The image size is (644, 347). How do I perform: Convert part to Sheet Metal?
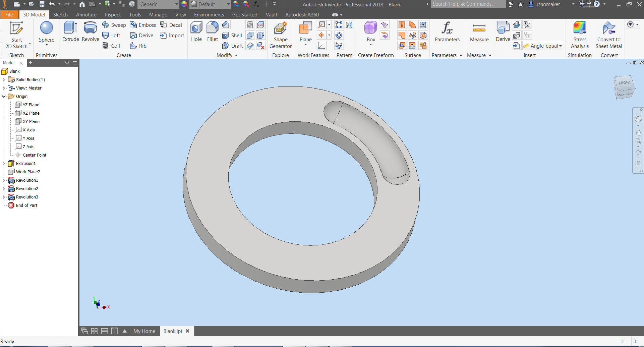pos(609,35)
